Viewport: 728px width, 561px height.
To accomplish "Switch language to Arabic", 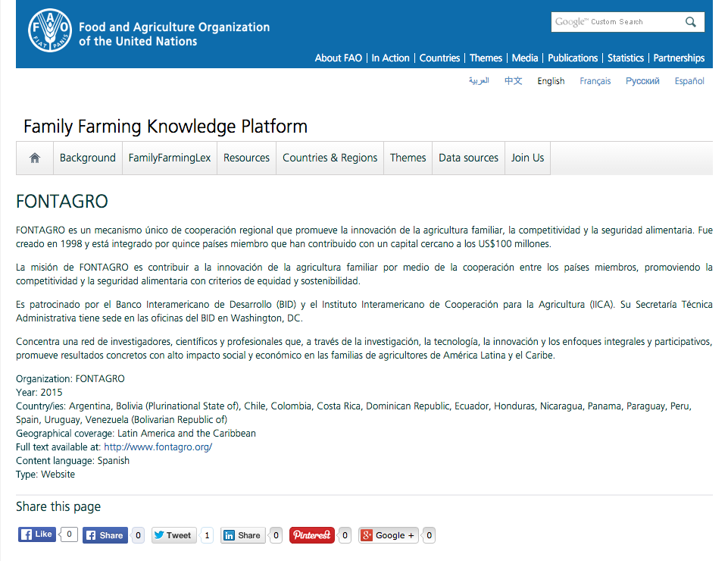I will click(x=479, y=81).
